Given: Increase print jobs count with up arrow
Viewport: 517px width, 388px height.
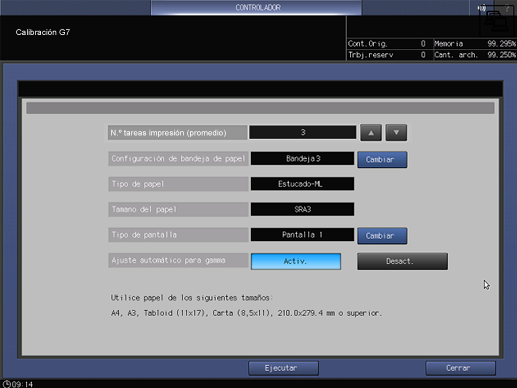Looking at the screenshot, I should 371,133.
